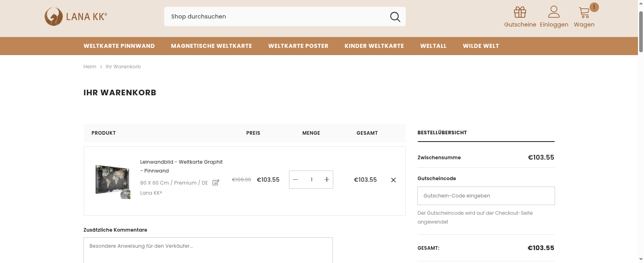Open the Gutscheine gift icon
Image resolution: width=644 pixels, height=263 pixels.
(520, 12)
